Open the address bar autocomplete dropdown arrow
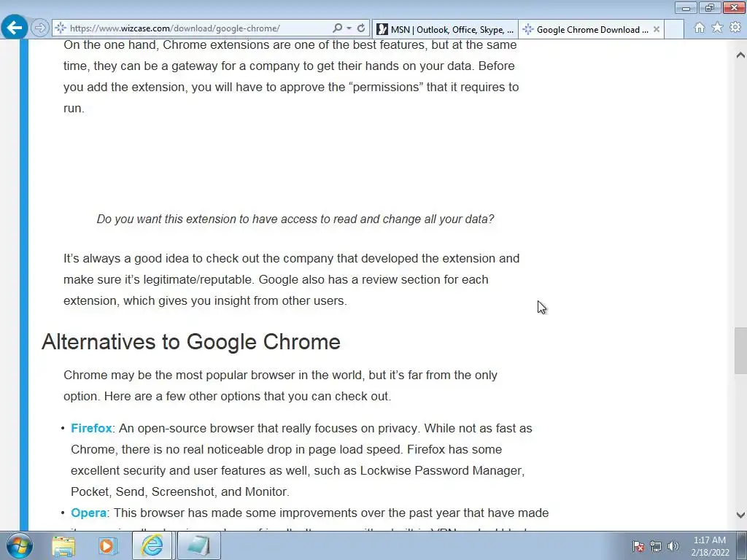This screenshot has width=747, height=560. 349,28
